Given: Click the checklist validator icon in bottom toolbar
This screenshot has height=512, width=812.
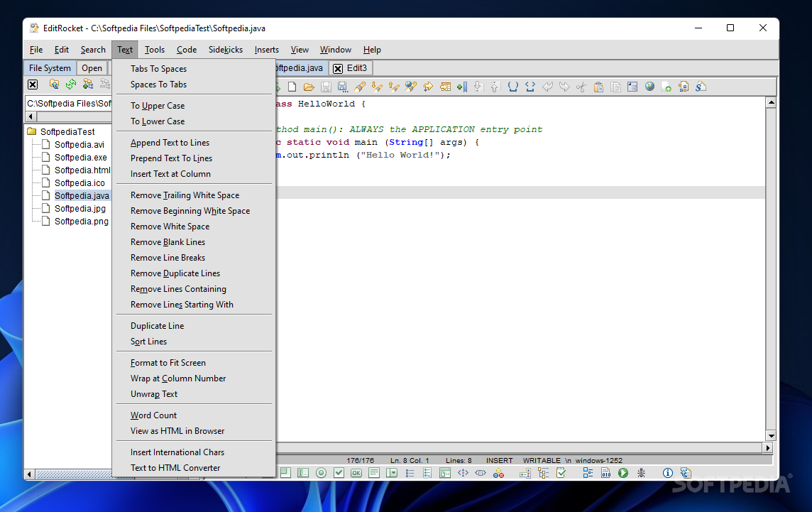Looking at the screenshot, I should click(x=561, y=473).
